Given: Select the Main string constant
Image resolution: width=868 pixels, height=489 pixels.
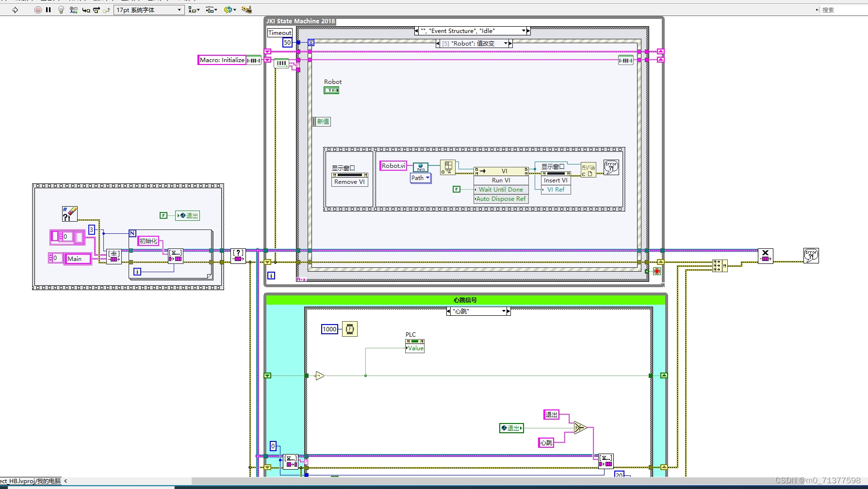Looking at the screenshot, I should 78,259.
